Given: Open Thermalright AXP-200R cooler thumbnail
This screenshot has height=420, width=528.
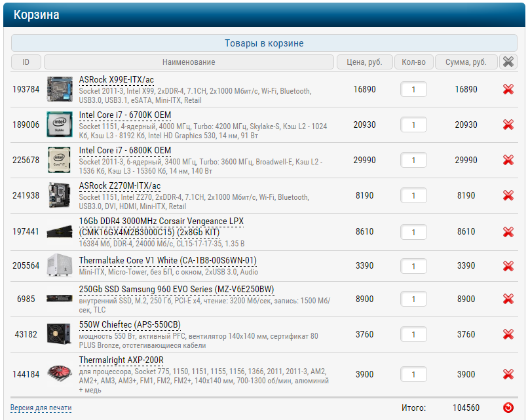Looking at the screenshot, I should 60,374.
